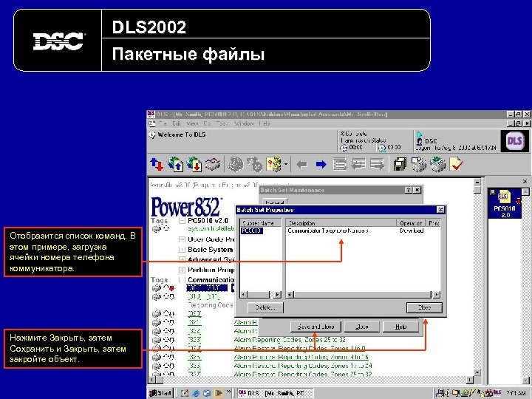Click left arrow of Description list scrollbar
Screen dimensions: 532x399
[x=290, y=295]
